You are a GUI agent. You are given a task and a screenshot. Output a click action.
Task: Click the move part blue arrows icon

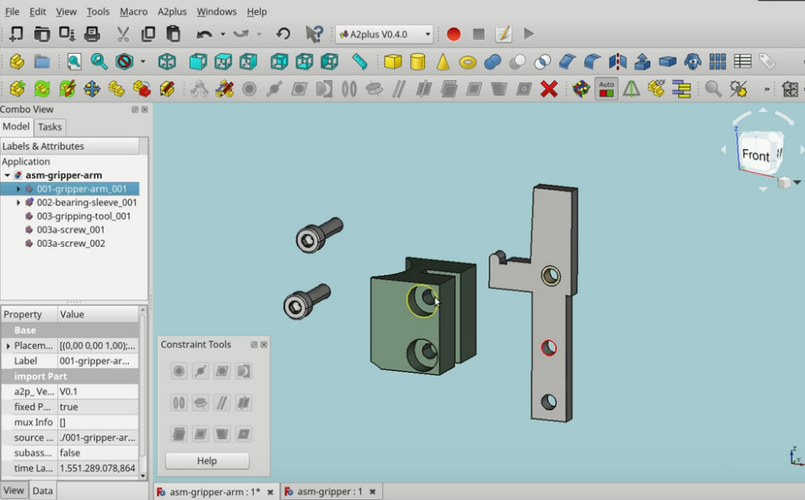click(x=92, y=89)
